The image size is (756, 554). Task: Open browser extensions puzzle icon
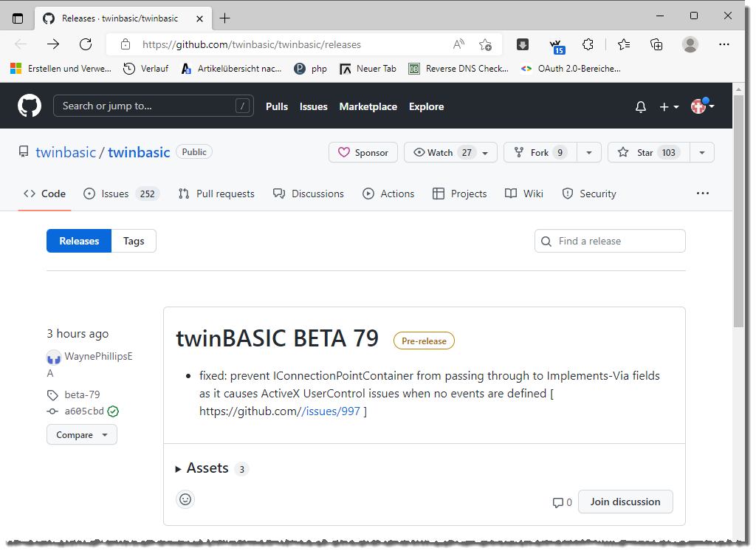588,44
